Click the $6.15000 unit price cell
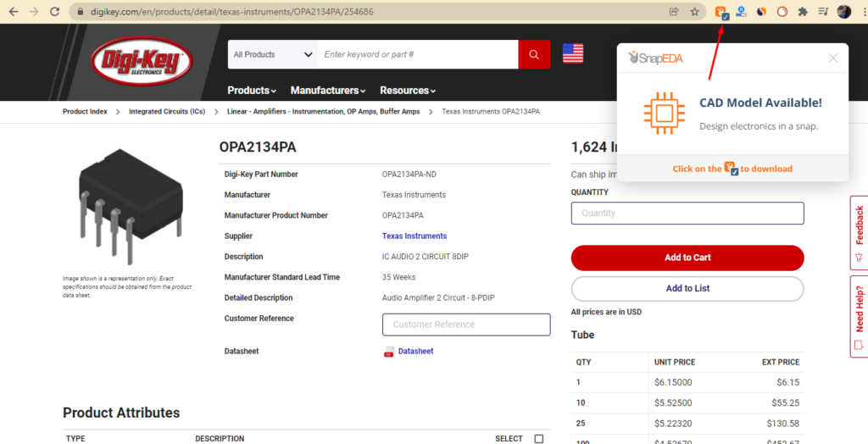Viewport: 868px width, 444px height. click(673, 382)
